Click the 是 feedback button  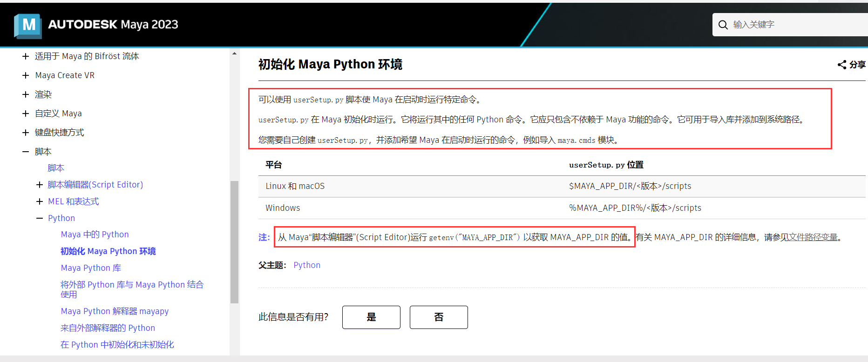pyautogui.click(x=371, y=317)
